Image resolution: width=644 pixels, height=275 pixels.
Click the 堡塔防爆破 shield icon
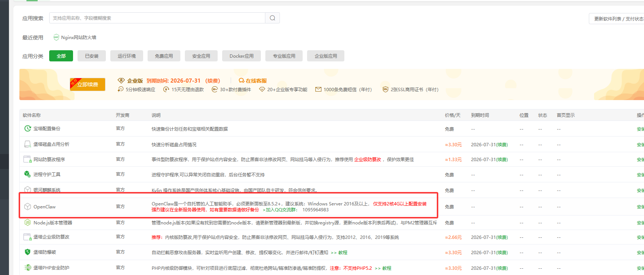point(28,252)
